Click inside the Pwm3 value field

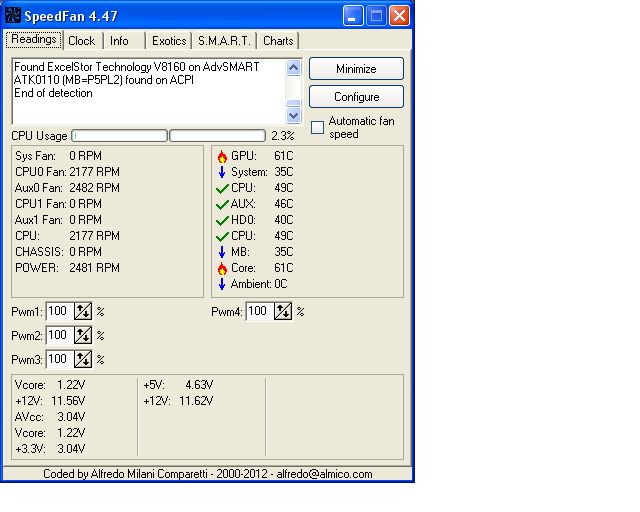click(x=60, y=359)
